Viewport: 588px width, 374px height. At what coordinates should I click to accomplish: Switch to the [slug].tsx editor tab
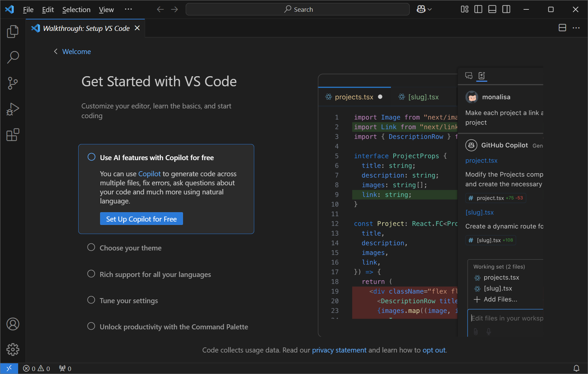pyautogui.click(x=423, y=97)
